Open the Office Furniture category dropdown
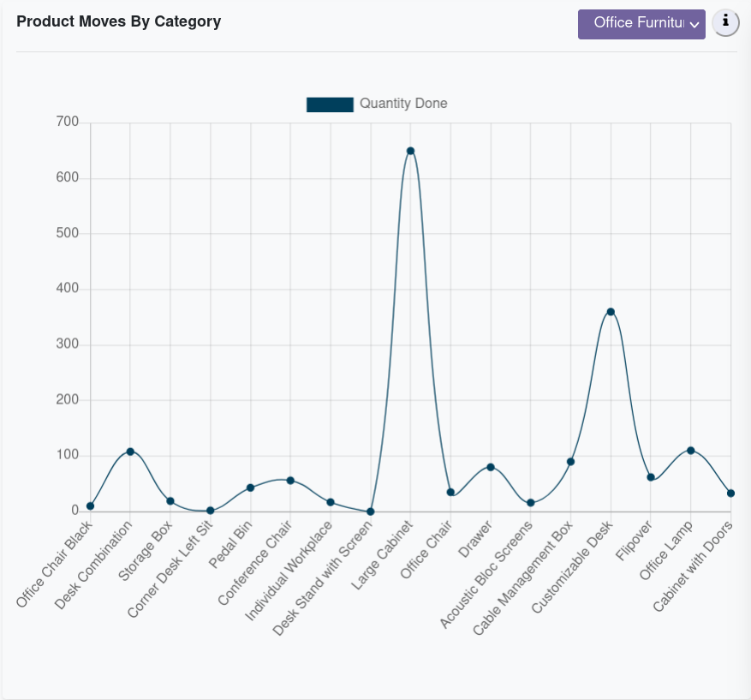Image resolution: width=751 pixels, height=700 pixels. (x=641, y=24)
